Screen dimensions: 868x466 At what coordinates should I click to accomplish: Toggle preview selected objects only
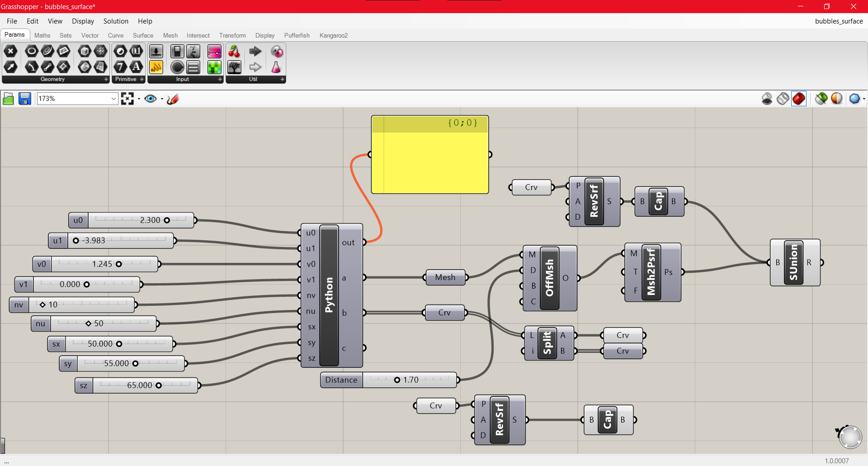821,99
